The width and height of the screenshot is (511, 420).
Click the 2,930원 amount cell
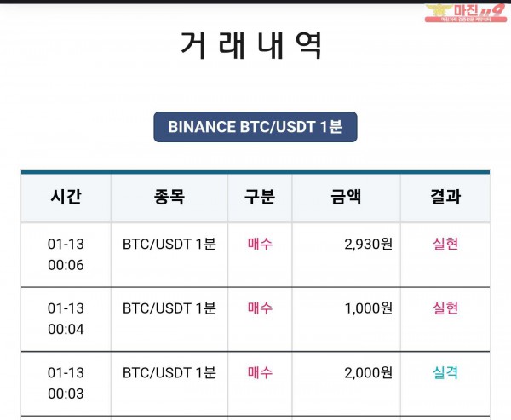point(368,245)
